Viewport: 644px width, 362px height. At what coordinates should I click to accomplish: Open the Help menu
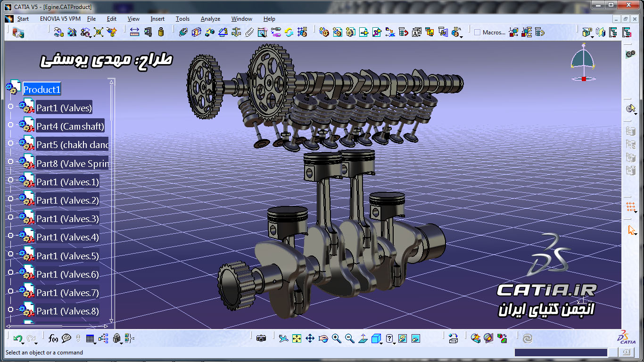(269, 19)
